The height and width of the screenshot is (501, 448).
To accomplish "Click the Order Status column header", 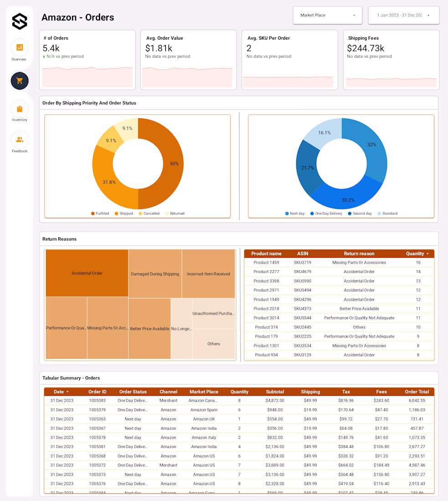I will pos(133,392).
